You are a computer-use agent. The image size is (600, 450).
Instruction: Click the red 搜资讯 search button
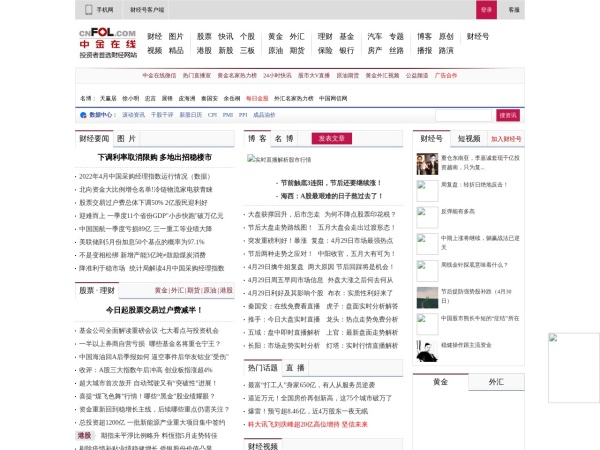(x=508, y=115)
